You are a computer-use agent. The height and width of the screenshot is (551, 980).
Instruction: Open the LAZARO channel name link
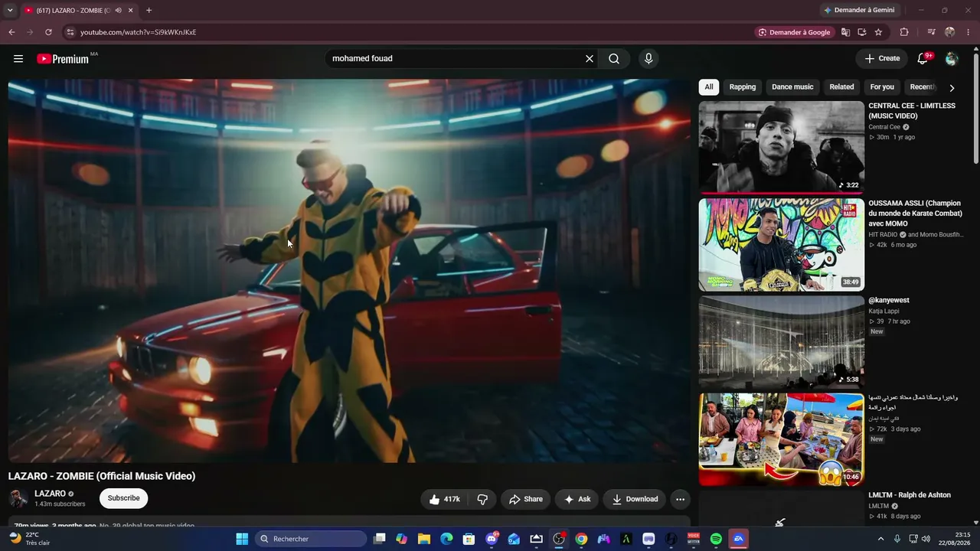(x=50, y=494)
